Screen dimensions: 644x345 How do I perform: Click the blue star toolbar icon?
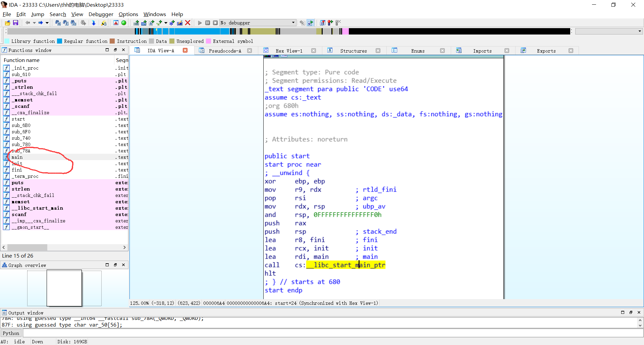pyautogui.click(x=172, y=23)
